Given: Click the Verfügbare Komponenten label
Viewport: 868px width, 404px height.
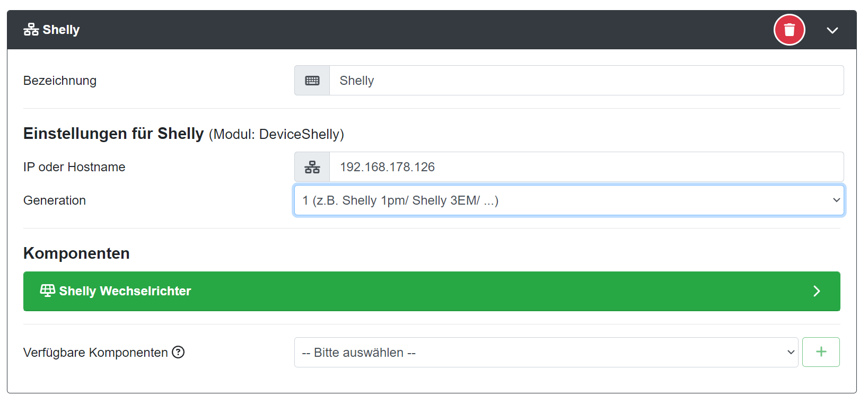Looking at the screenshot, I should tap(95, 353).
